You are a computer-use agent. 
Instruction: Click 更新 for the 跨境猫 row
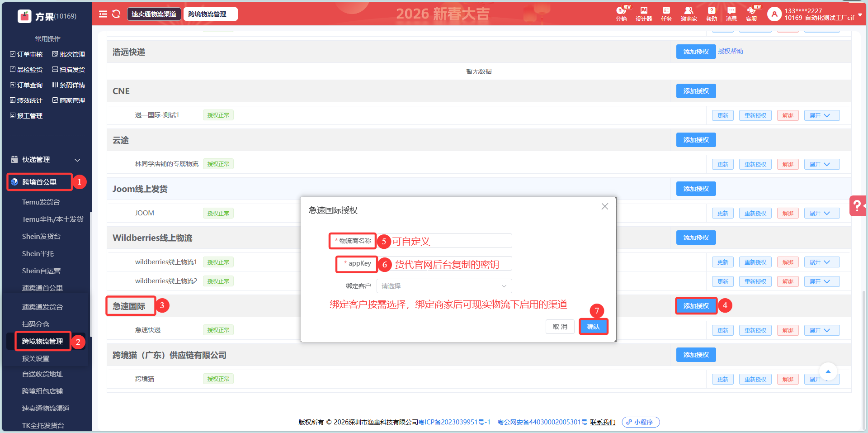point(723,379)
